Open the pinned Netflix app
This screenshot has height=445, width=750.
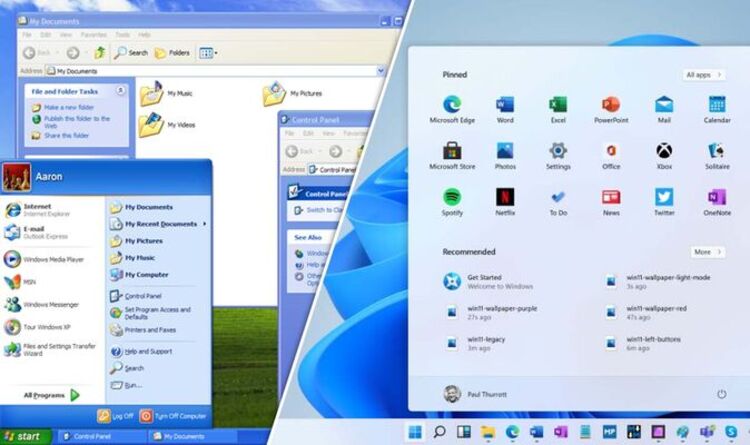pyautogui.click(x=505, y=202)
